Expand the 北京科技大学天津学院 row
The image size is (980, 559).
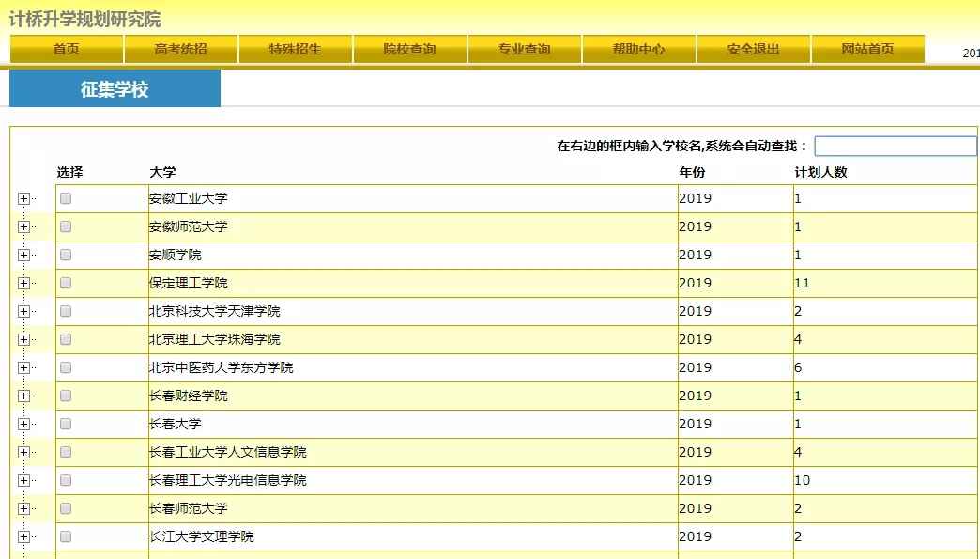tap(23, 311)
